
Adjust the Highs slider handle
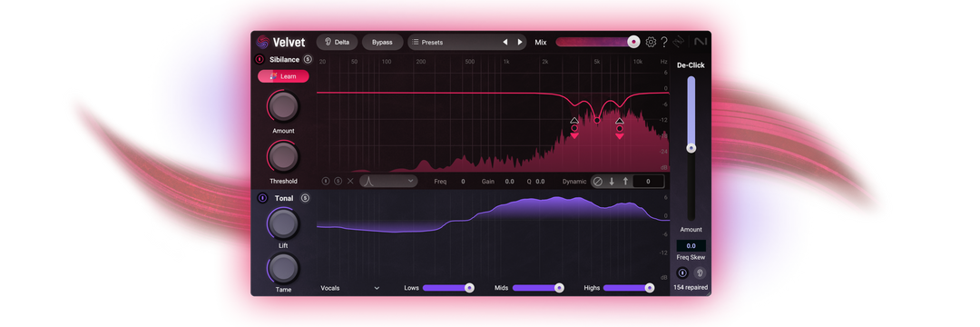tap(650, 288)
